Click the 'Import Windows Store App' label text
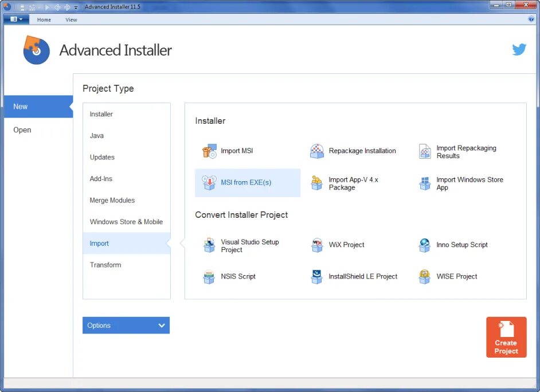540x392 pixels. coord(469,183)
